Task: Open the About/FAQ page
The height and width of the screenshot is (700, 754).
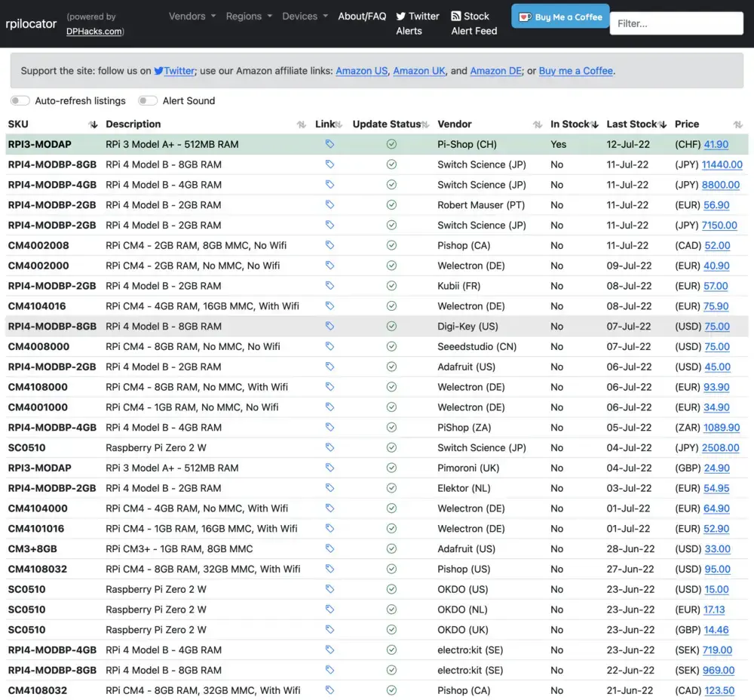Action: point(362,17)
